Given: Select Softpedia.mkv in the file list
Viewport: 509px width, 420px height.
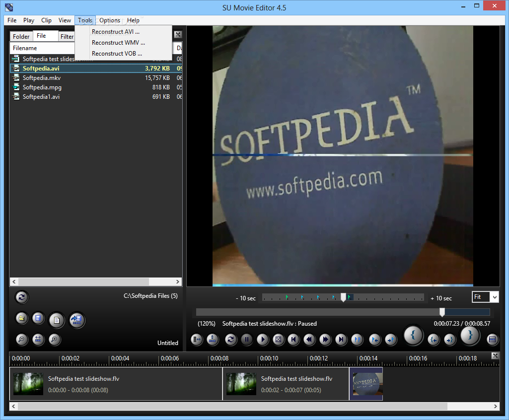Looking at the screenshot, I should click(96, 77).
